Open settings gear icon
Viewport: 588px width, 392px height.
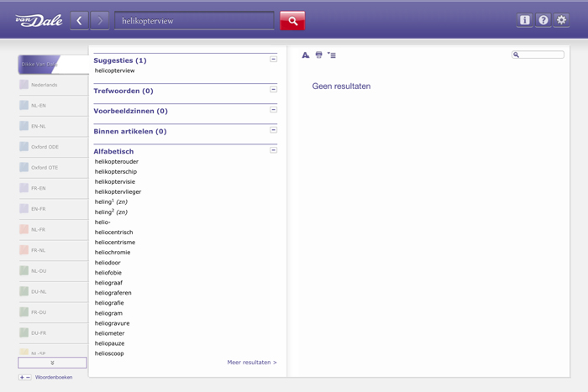tap(561, 20)
